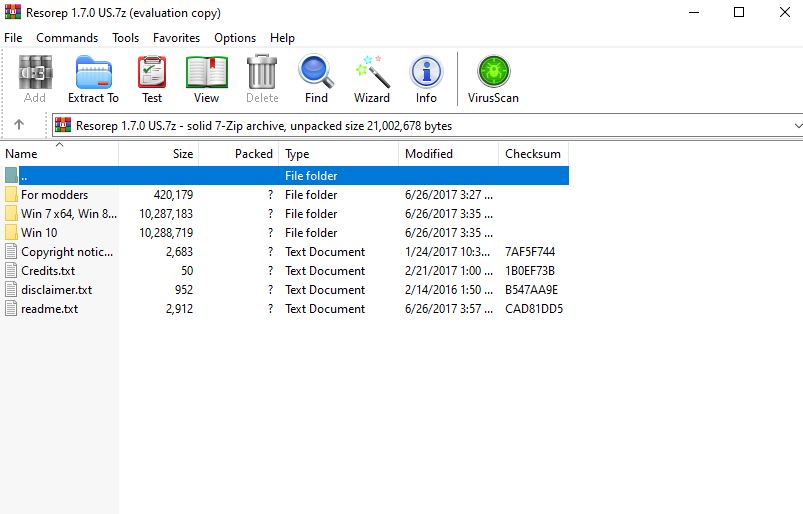Sort list by Name column header

click(x=59, y=154)
